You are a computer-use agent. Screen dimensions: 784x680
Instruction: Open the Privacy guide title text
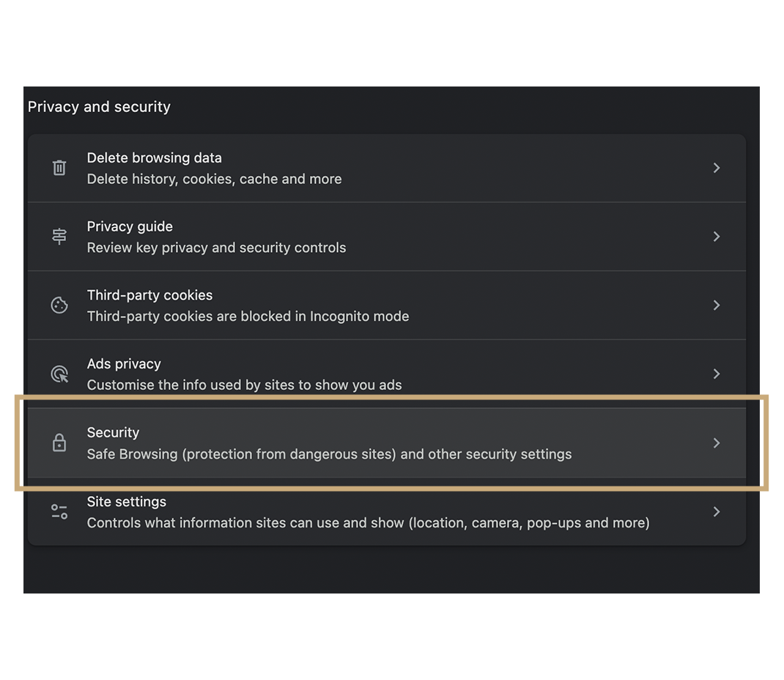[x=130, y=227]
